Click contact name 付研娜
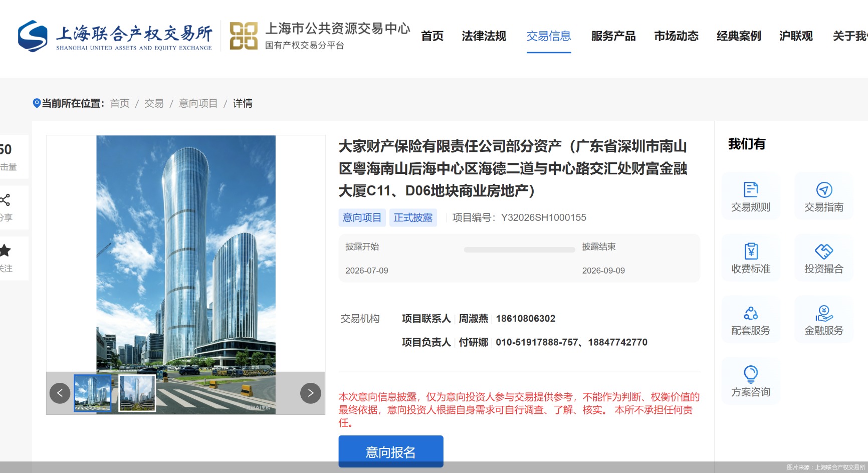 [474, 342]
